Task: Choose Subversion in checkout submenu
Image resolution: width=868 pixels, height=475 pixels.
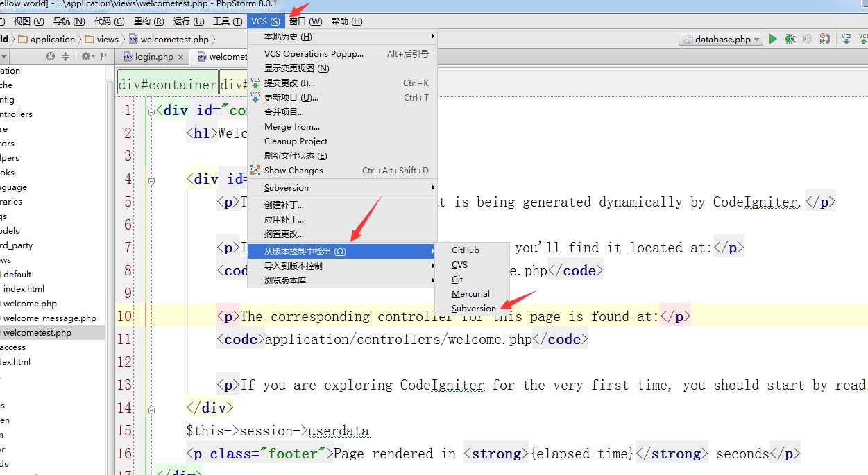Action: click(472, 309)
